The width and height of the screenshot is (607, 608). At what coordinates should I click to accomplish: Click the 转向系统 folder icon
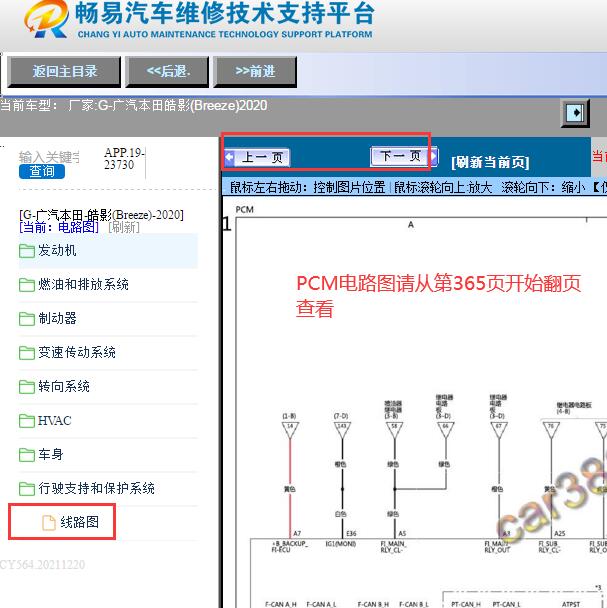27,387
